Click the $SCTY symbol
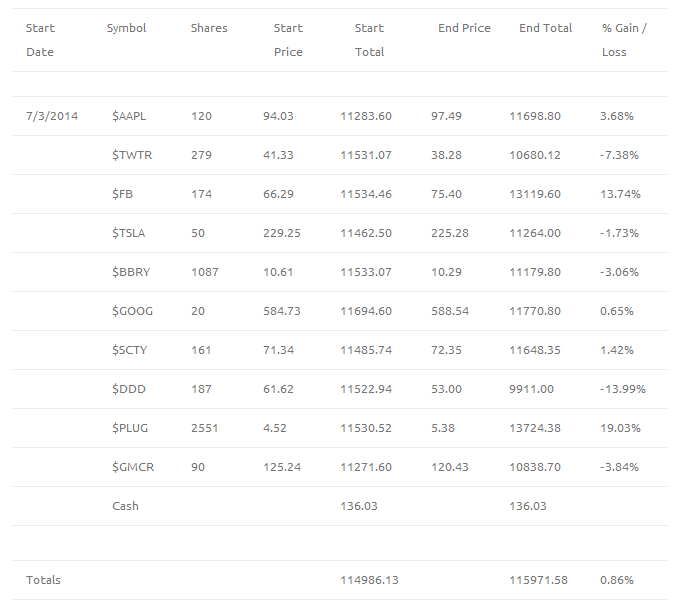The image size is (680, 608). pos(129,350)
